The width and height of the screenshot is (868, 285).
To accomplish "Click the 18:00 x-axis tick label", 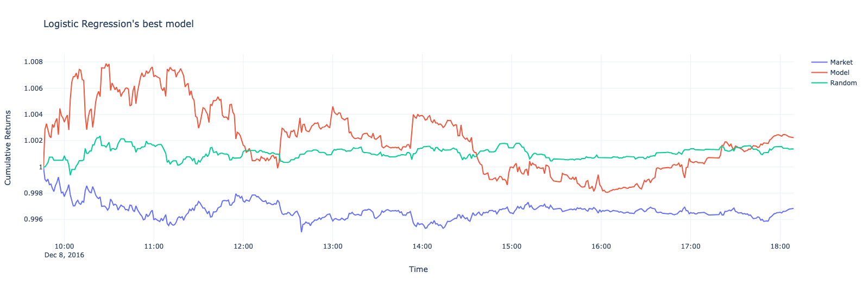I will click(779, 246).
